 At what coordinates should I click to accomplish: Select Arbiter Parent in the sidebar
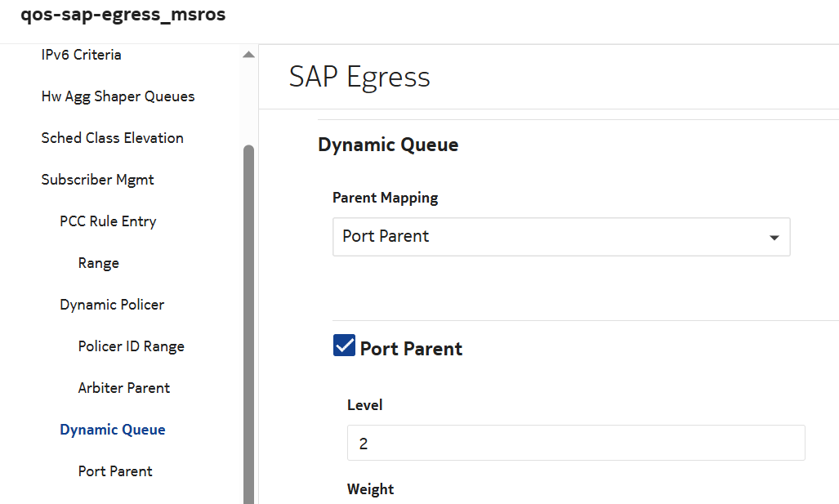(124, 388)
